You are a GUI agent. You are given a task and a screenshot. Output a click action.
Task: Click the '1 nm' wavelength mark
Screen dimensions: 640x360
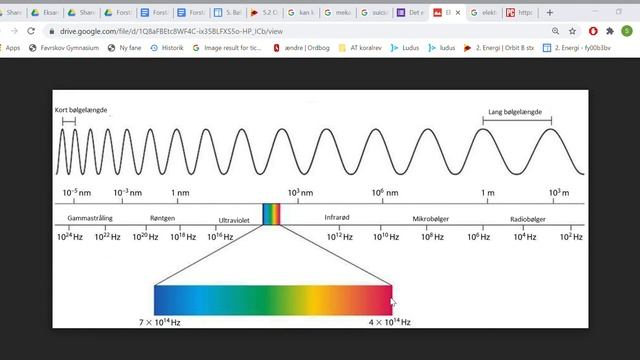(180, 193)
